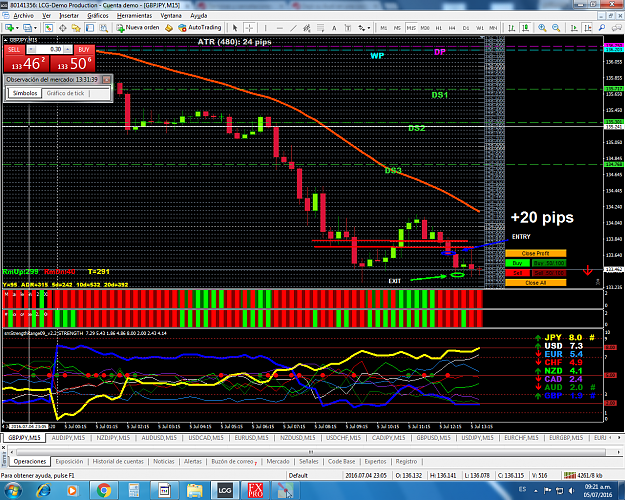Screen dimensions: 625x500
Task: Toggle the Market Watch window icon
Action: (x=49, y=28)
